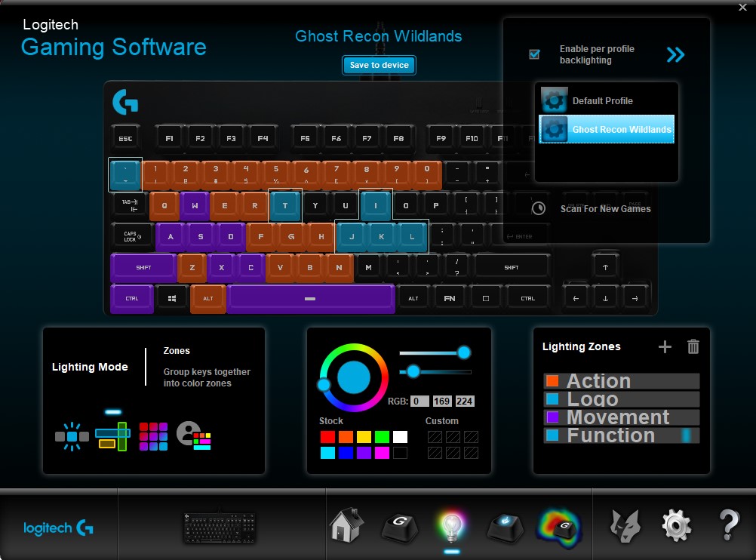Select the Ghost Recon Wildlands profile entry
756x560 pixels.
click(x=607, y=129)
